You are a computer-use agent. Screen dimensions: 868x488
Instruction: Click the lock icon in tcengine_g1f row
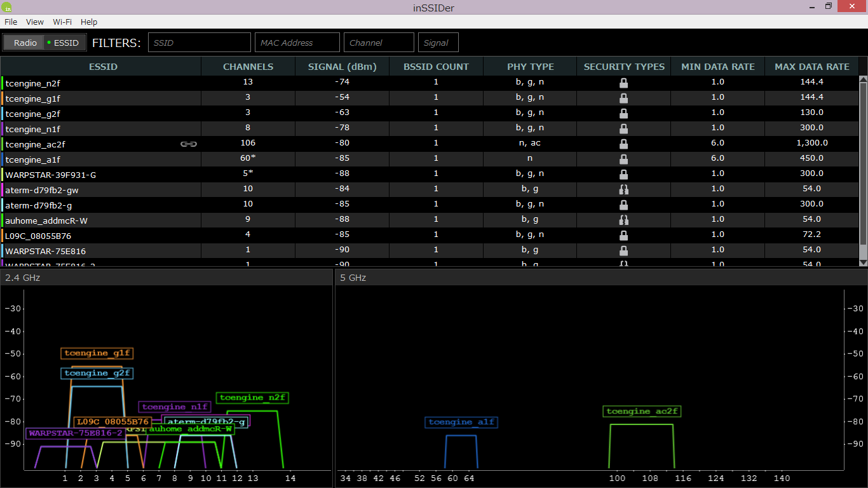[624, 98]
